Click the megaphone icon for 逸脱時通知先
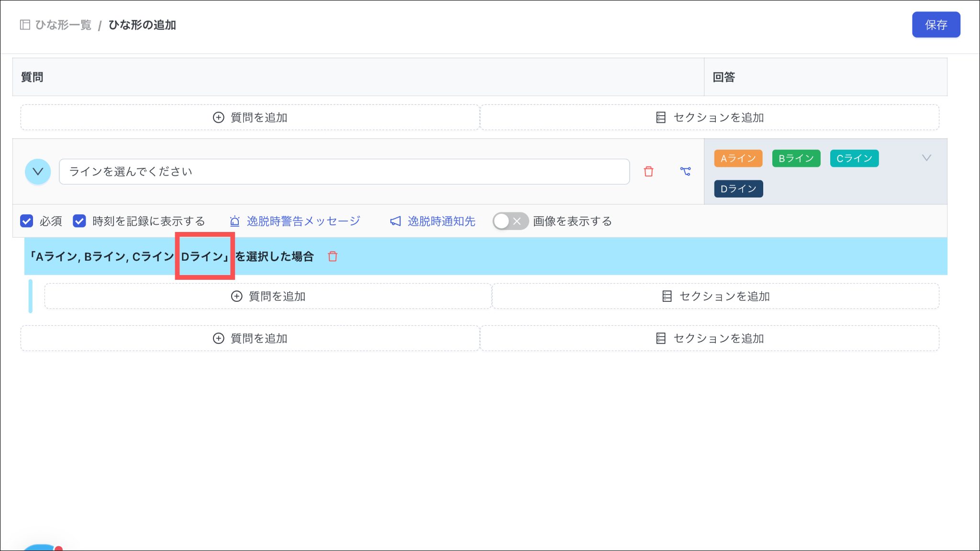Image resolution: width=980 pixels, height=551 pixels. click(x=395, y=221)
